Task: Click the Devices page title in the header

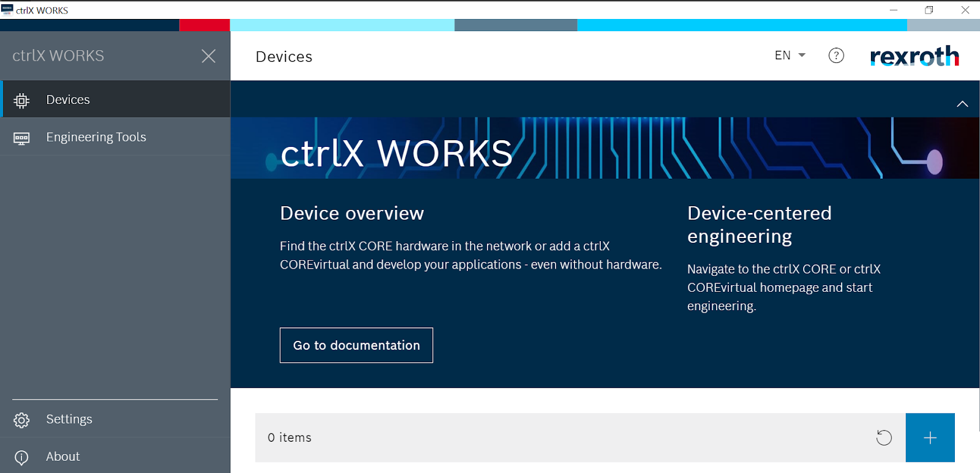Action: pyautogui.click(x=284, y=56)
